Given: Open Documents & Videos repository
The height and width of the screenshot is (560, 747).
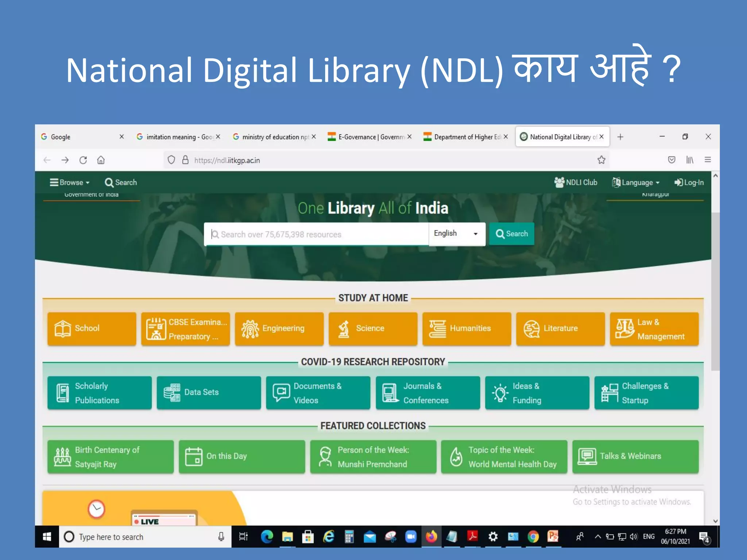Looking at the screenshot, I should pos(318,393).
